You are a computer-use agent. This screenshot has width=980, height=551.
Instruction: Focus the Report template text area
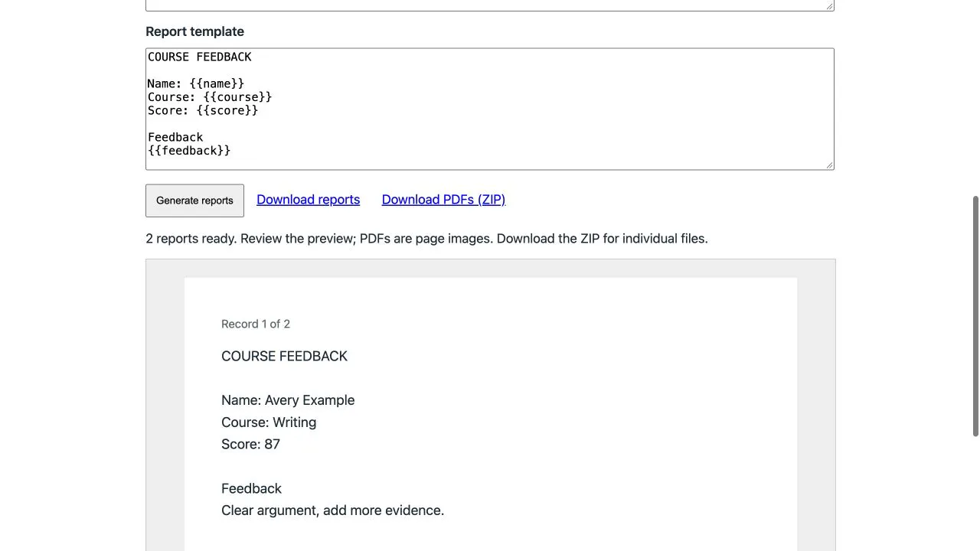coord(490,109)
